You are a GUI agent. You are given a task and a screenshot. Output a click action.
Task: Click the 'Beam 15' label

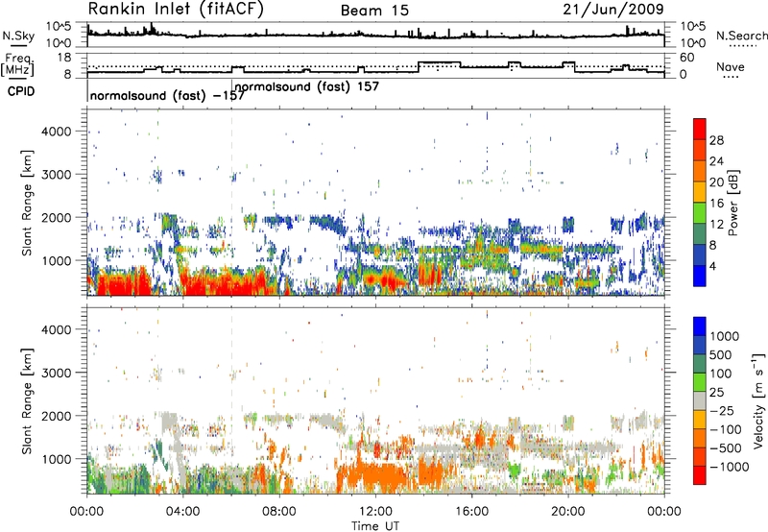[x=374, y=11]
